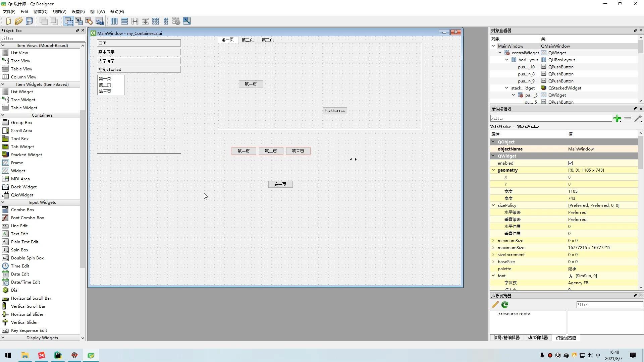
Task: Float the 属性编辑器 panel
Action: click(x=635, y=109)
